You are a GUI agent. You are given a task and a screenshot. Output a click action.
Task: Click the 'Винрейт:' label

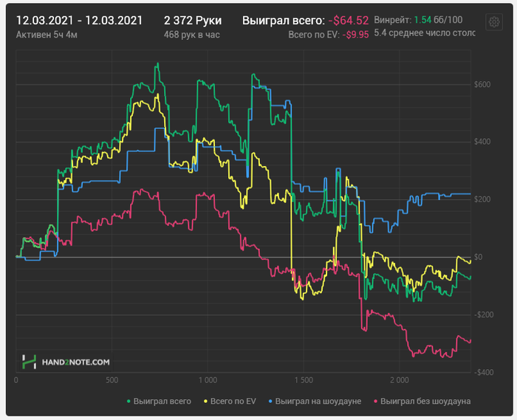pyautogui.click(x=393, y=20)
